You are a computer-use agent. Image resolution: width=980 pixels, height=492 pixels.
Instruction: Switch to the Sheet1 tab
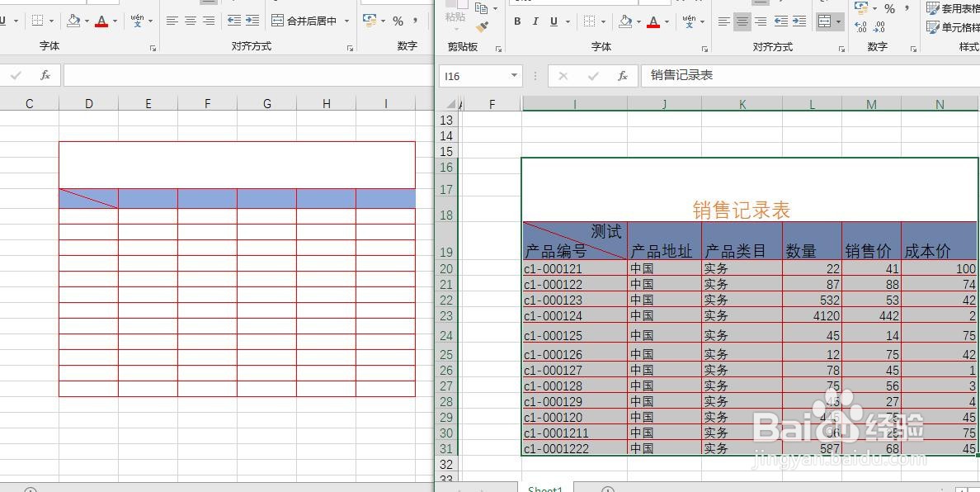(x=544, y=488)
